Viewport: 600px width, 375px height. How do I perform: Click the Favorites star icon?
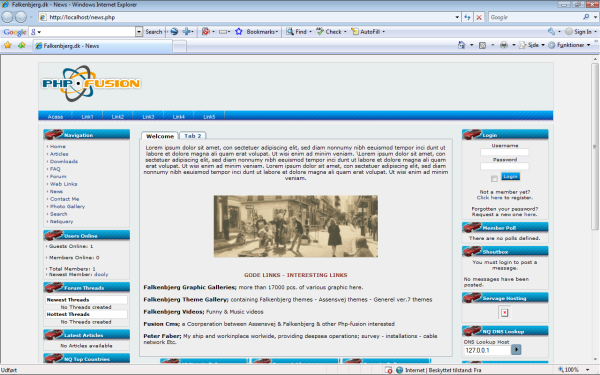[x=7, y=45]
